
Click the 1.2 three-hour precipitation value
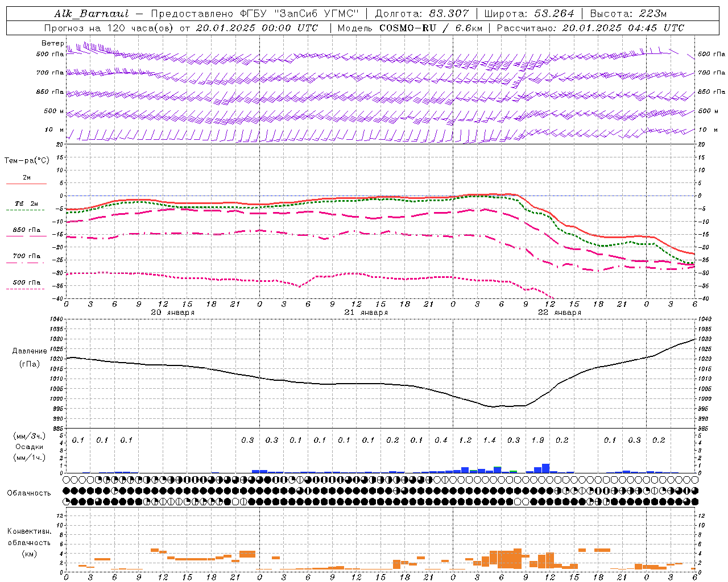[465, 440]
